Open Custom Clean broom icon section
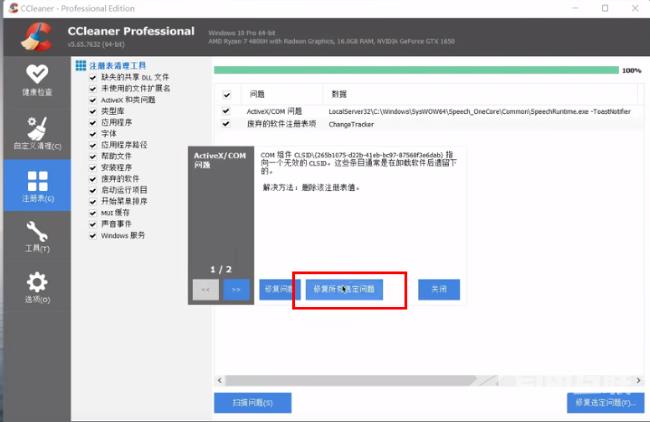650x422 pixels. [x=37, y=133]
